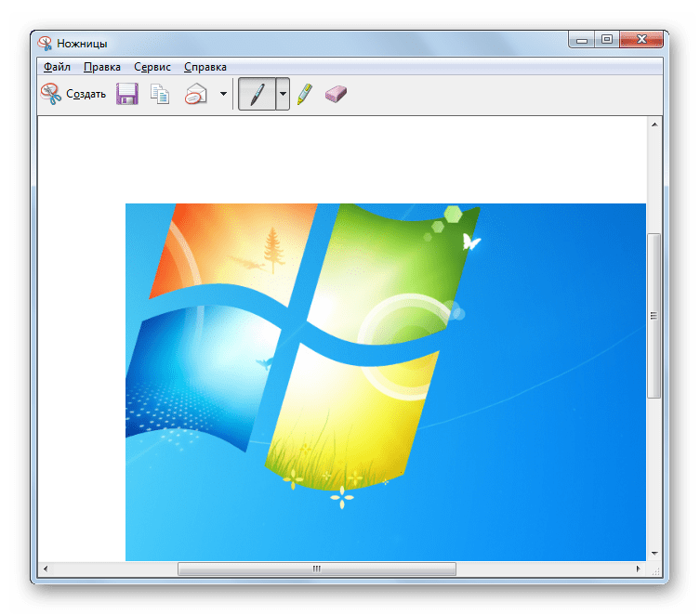Click the captured Windows 7 wallpaper image

click(386, 382)
